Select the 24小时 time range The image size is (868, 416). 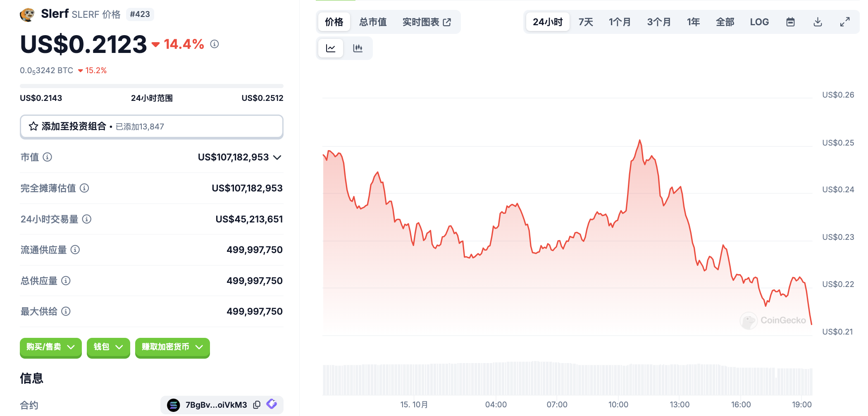click(548, 22)
